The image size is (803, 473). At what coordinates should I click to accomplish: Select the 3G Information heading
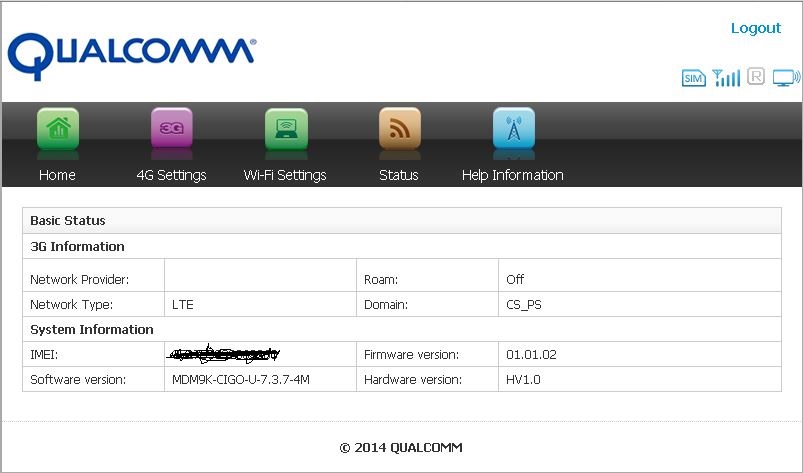pyautogui.click(x=77, y=247)
